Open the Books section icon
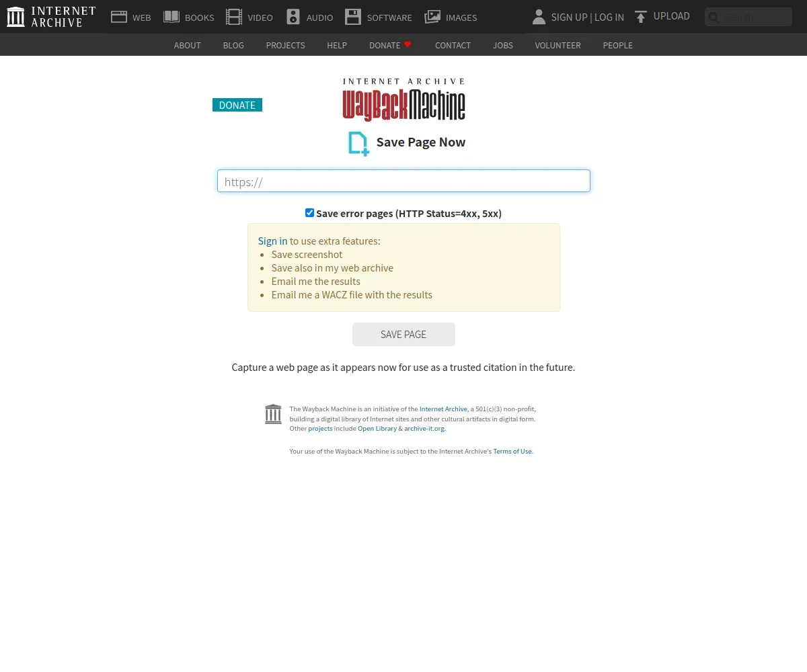 171,17
